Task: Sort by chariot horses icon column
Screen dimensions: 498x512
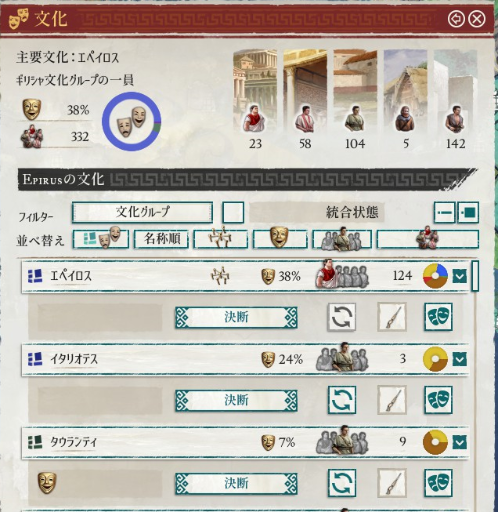Action: (x=220, y=239)
